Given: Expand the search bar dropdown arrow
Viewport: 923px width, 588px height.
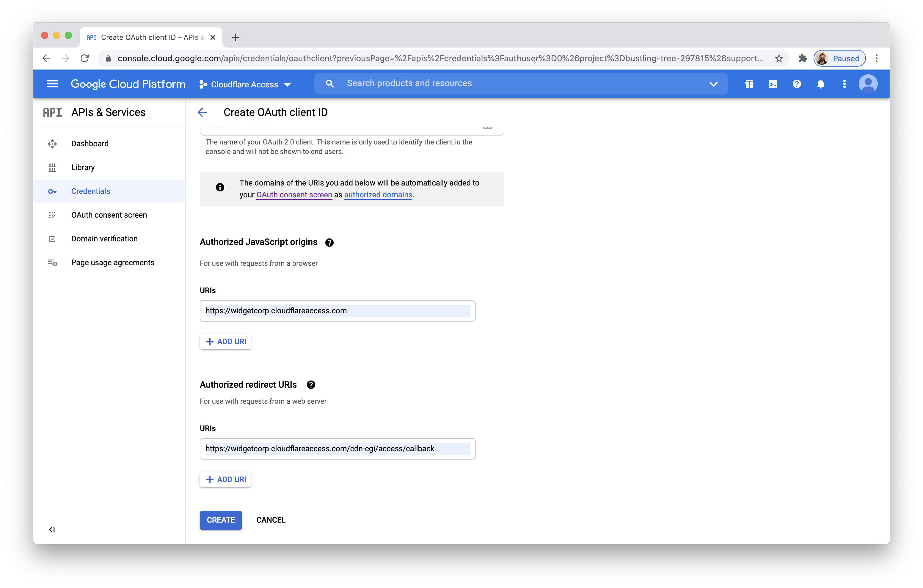Looking at the screenshot, I should [713, 84].
